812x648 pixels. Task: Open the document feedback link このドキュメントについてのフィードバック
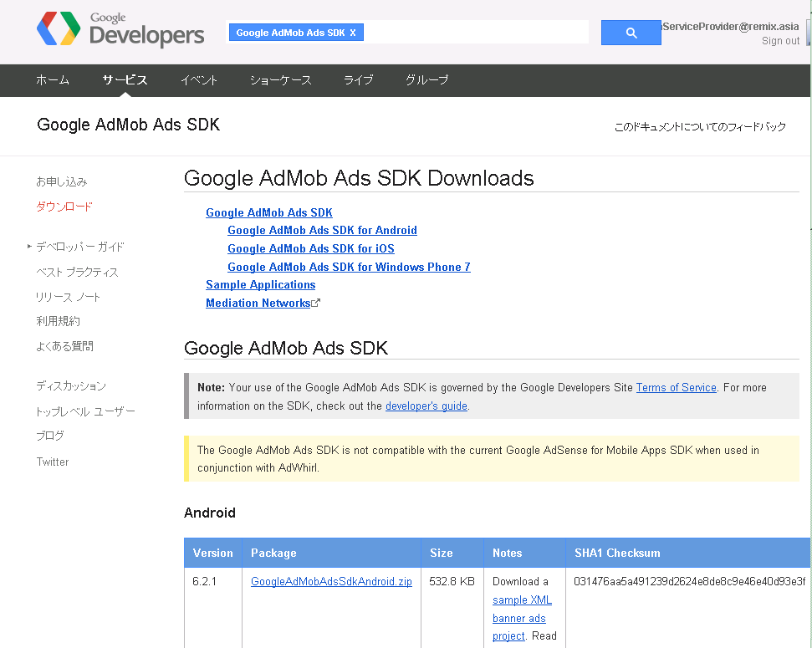tap(700, 127)
